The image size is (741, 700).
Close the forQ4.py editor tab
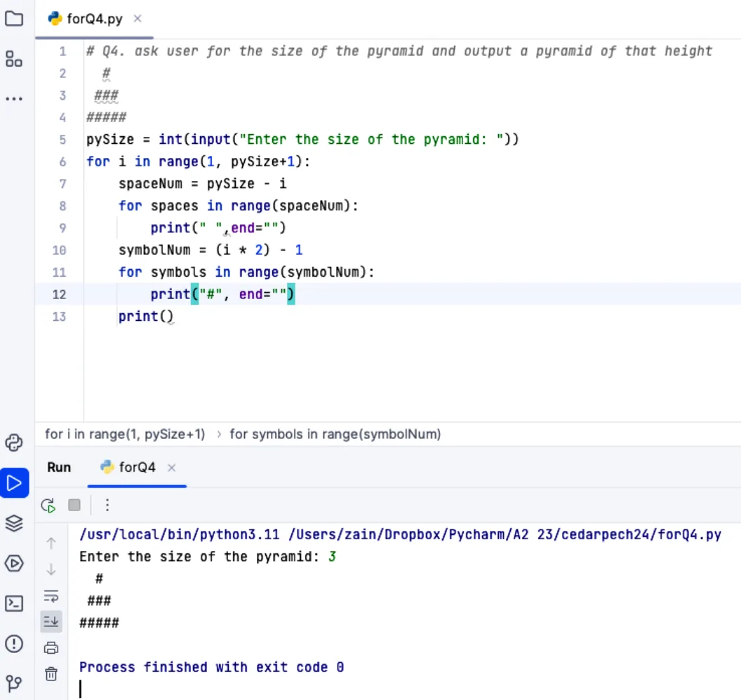pyautogui.click(x=138, y=18)
